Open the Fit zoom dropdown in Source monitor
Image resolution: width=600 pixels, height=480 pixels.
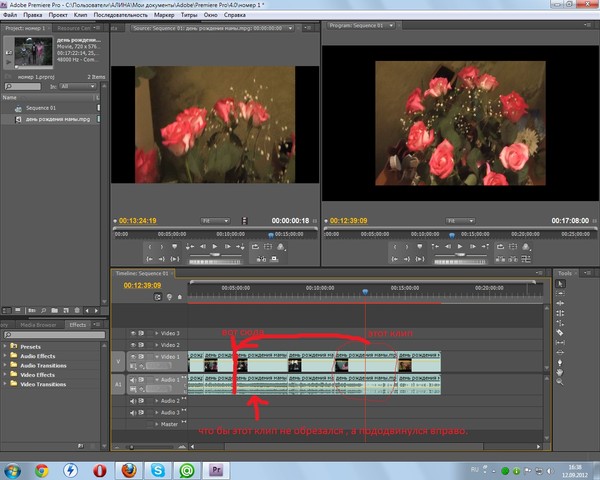[214, 220]
